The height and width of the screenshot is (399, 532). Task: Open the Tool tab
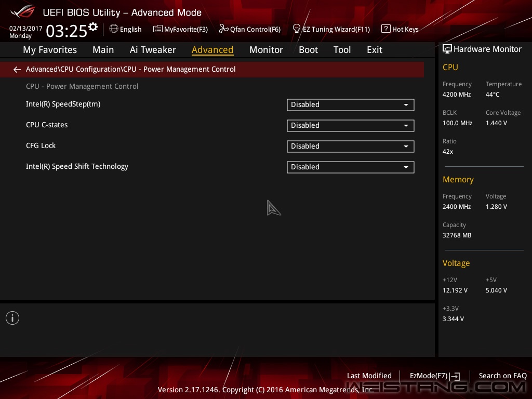coord(342,50)
